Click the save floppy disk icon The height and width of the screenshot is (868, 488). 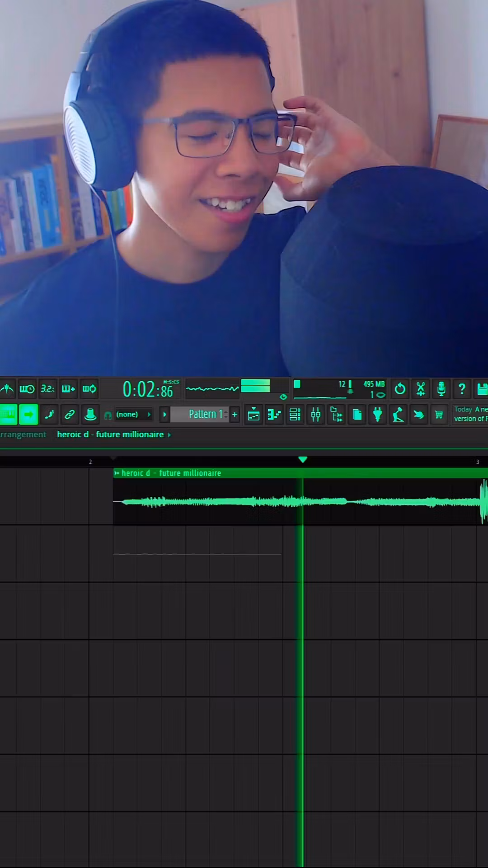tap(481, 389)
